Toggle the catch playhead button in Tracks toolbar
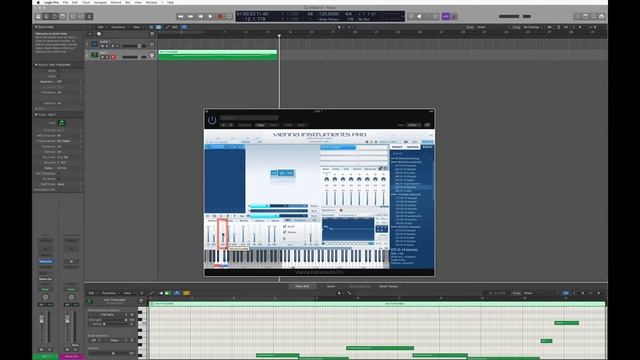 (184, 27)
